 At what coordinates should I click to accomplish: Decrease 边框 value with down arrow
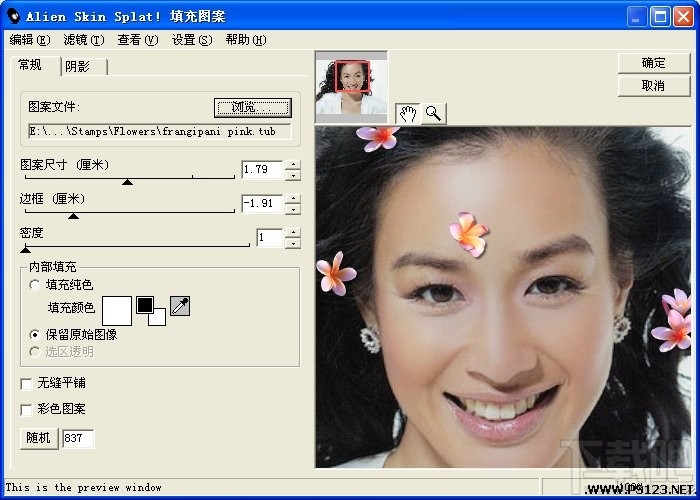[293, 209]
